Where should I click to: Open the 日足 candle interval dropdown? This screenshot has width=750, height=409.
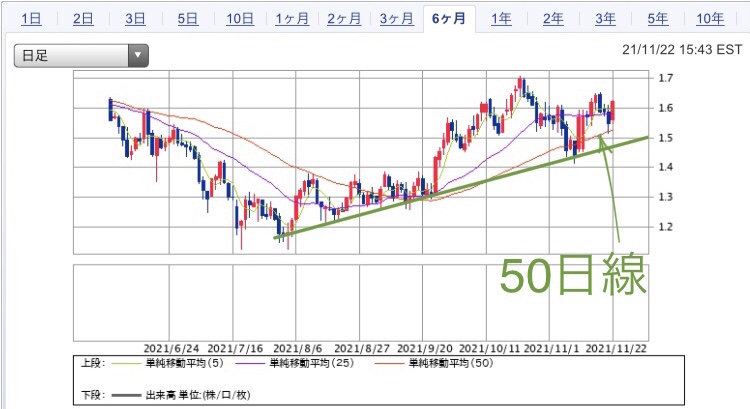click(81, 55)
